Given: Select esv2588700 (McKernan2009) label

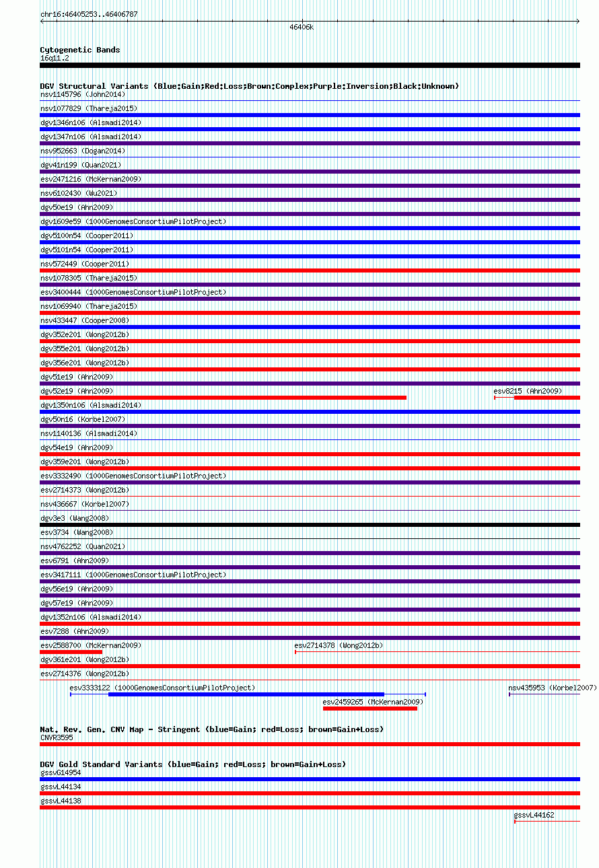Looking at the screenshot, I should [x=91, y=645].
